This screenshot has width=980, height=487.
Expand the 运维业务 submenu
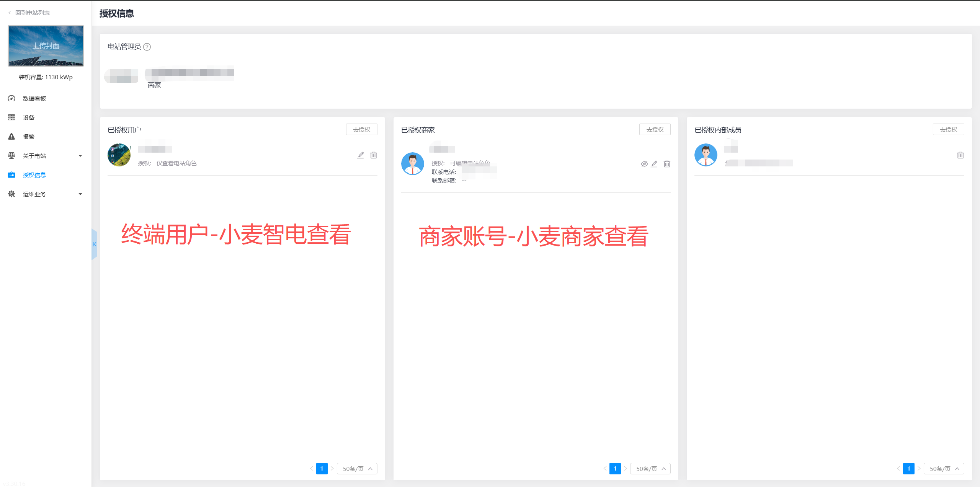coord(80,194)
